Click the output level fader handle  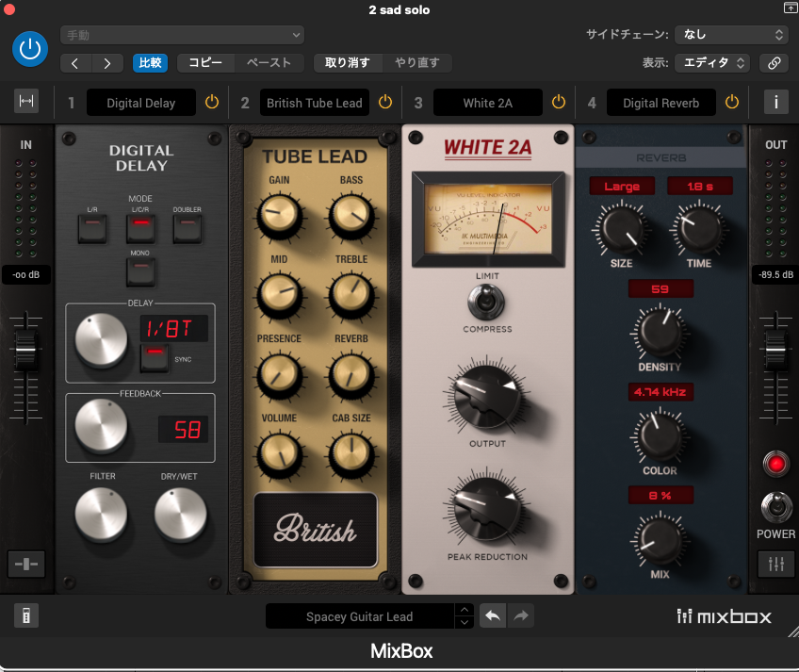click(775, 351)
